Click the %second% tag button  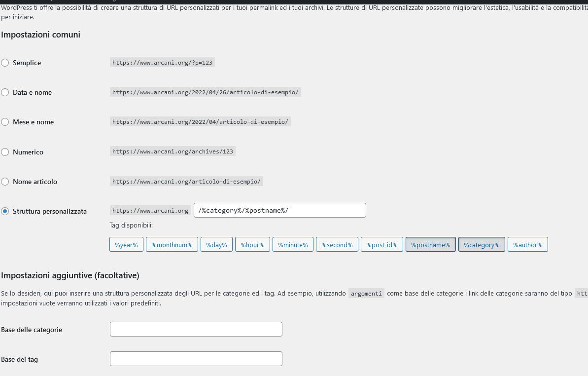(x=337, y=245)
